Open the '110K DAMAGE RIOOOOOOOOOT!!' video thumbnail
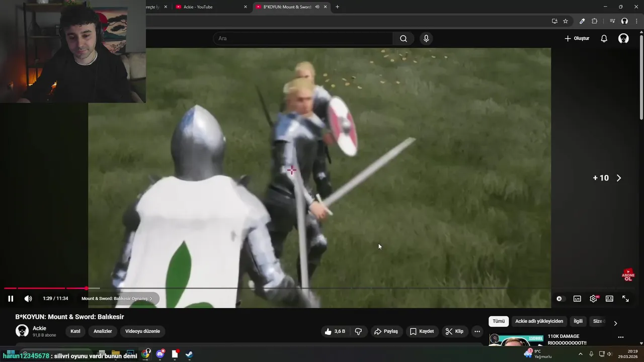 coord(517,340)
